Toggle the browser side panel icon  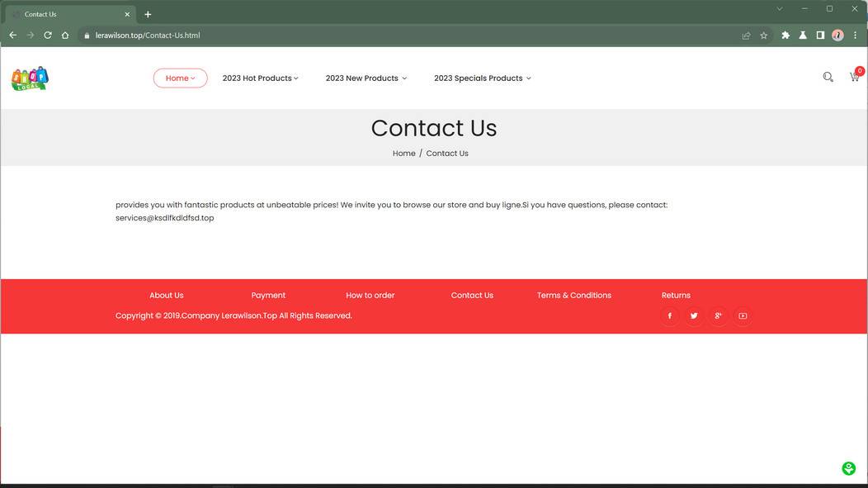point(820,35)
